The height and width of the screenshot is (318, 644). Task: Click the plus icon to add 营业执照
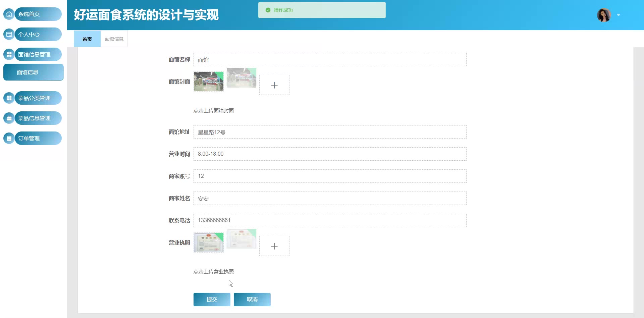[x=274, y=246]
